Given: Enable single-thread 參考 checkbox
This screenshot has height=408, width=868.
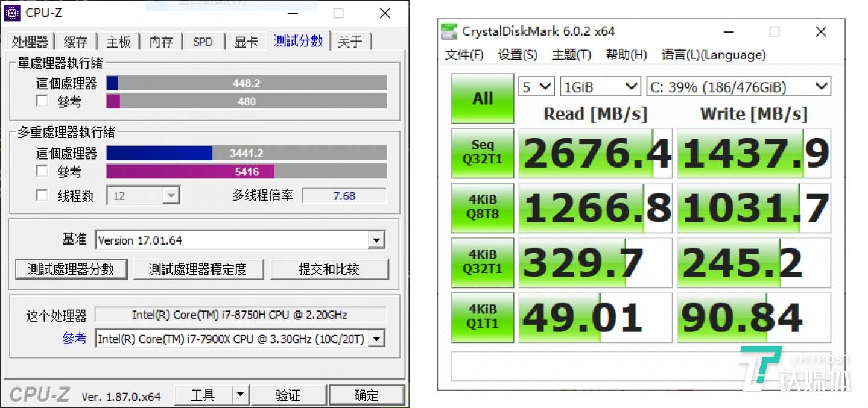Looking at the screenshot, I should 42,101.
